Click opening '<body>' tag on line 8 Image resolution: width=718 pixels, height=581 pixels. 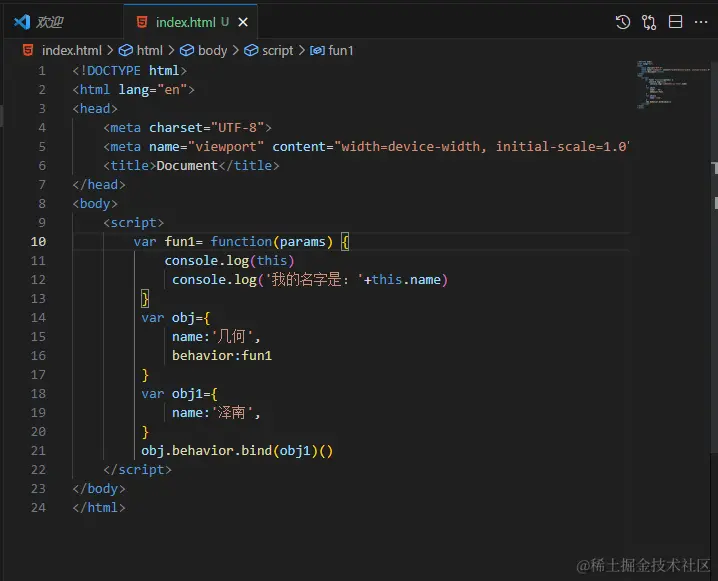pos(95,204)
